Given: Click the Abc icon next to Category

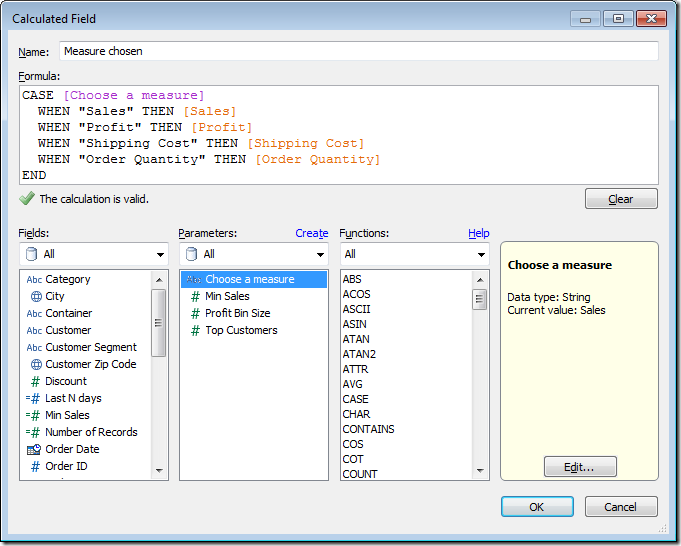Looking at the screenshot, I should click(x=34, y=280).
